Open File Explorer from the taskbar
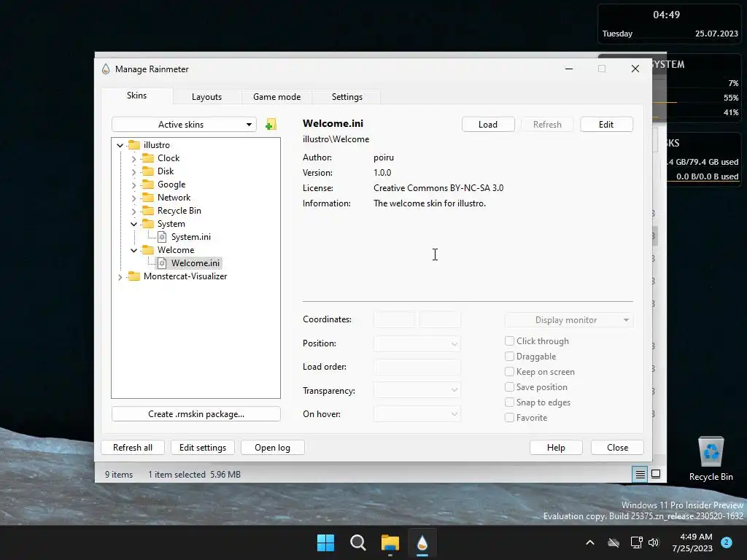747x560 pixels. click(390, 542)
